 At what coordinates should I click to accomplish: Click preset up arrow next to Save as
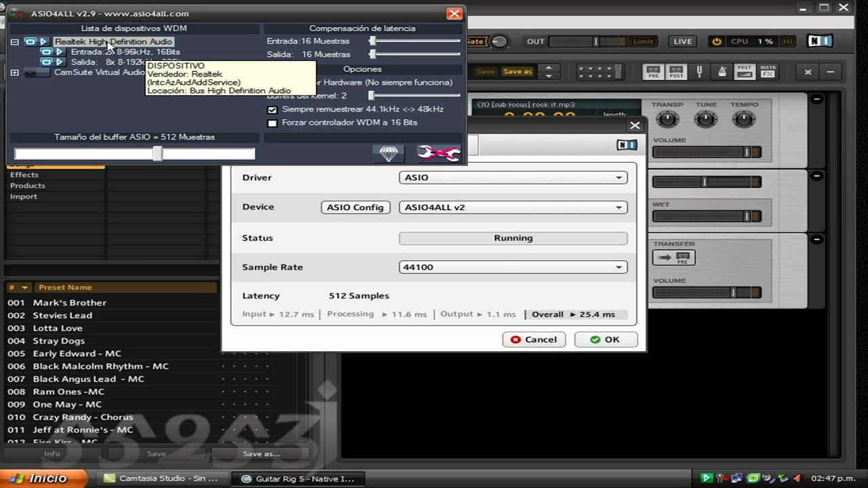(549, 68)
